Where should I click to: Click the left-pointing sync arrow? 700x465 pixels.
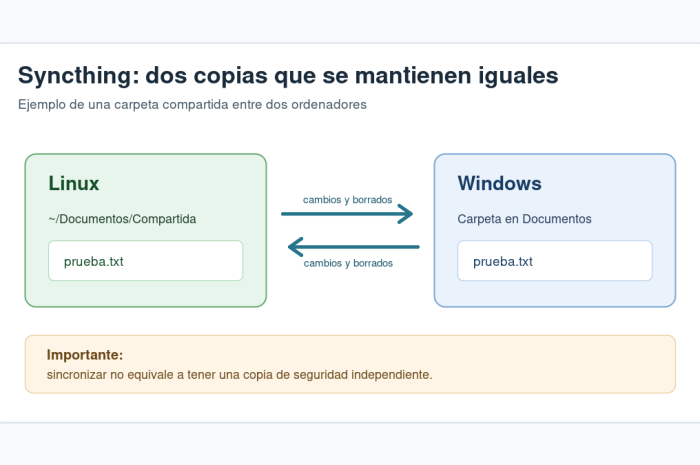[354, 247]
